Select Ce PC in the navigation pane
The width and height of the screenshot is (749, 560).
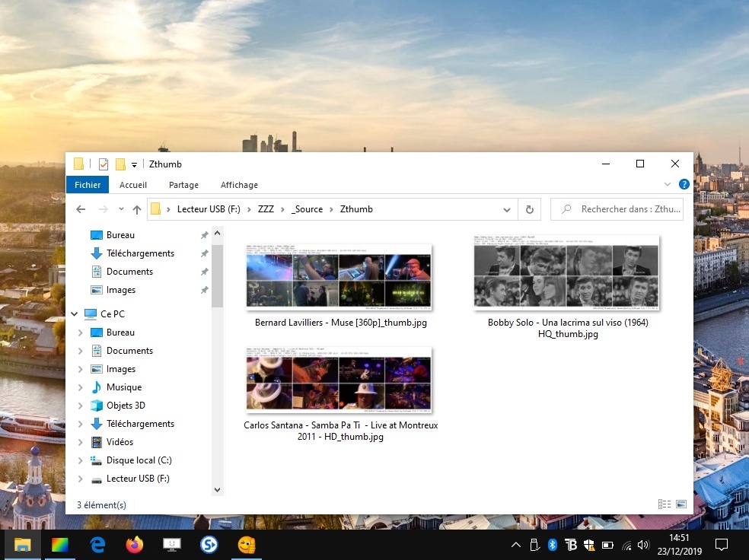[112, 313]
